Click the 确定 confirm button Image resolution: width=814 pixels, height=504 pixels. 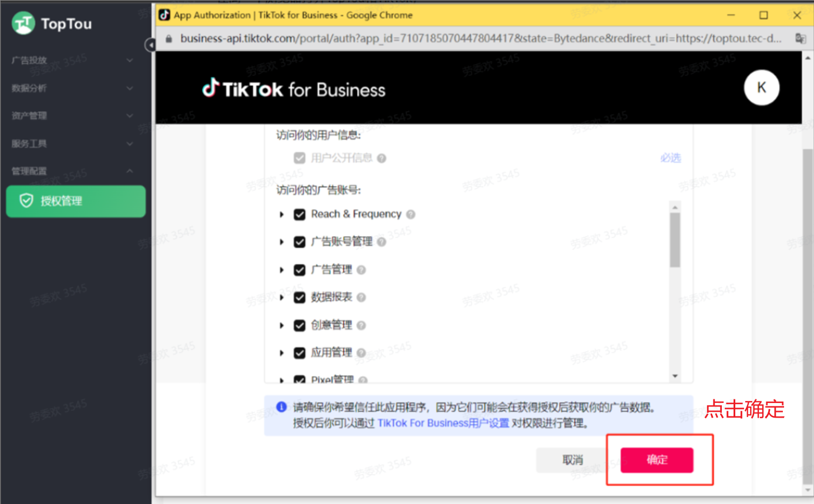[657, 460]
